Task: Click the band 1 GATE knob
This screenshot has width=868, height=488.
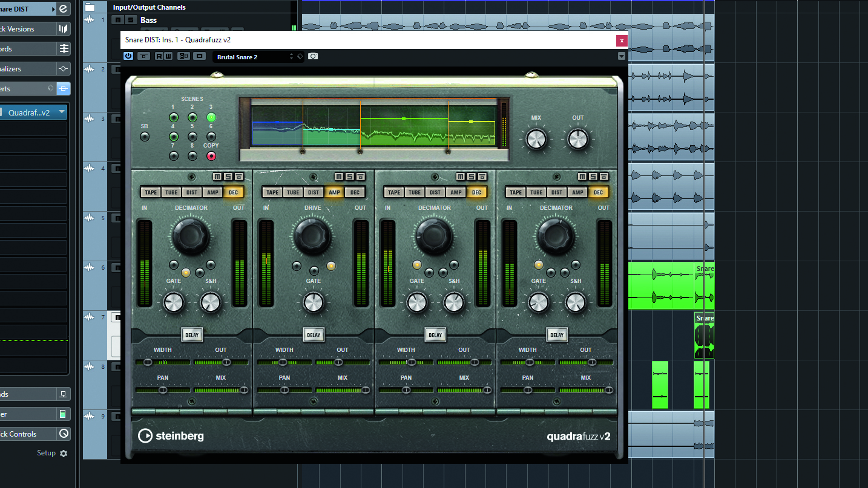Action: [x=173, y=302]
